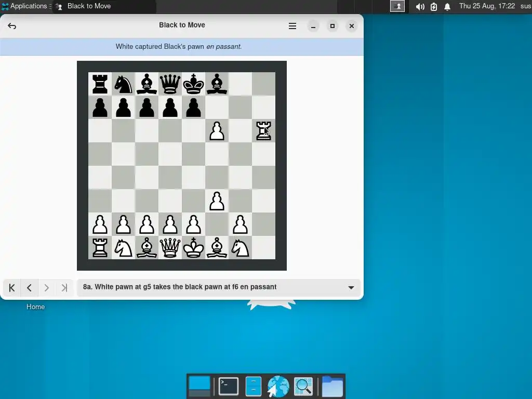The height and width of the screenshot is (399, 532).
Task: Click the white pawn on c2
Action: pyautogui.click(x=147, y=224)
